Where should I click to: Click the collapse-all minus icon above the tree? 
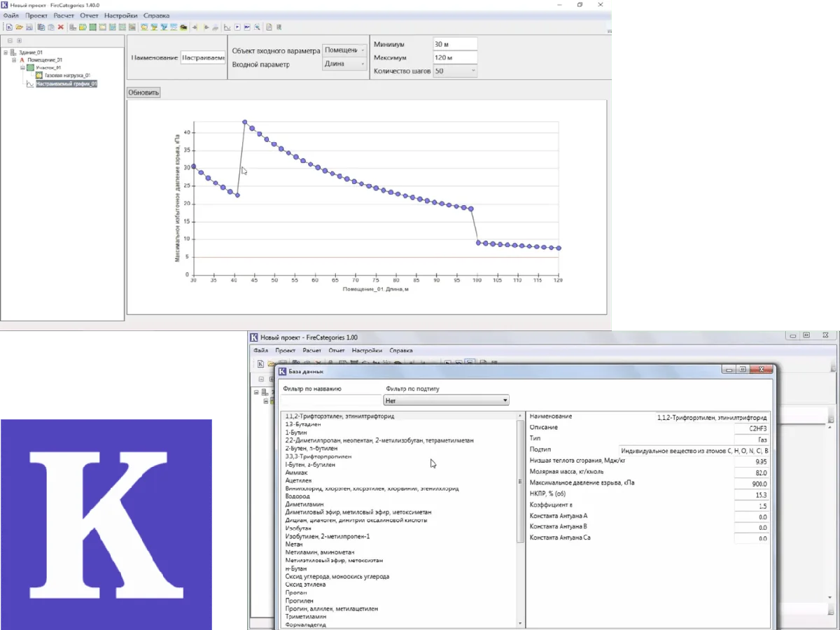tap(10, 41)
